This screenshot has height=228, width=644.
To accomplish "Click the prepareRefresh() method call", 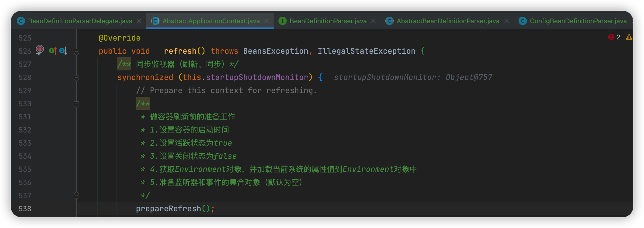I will (x=168, y=209).
